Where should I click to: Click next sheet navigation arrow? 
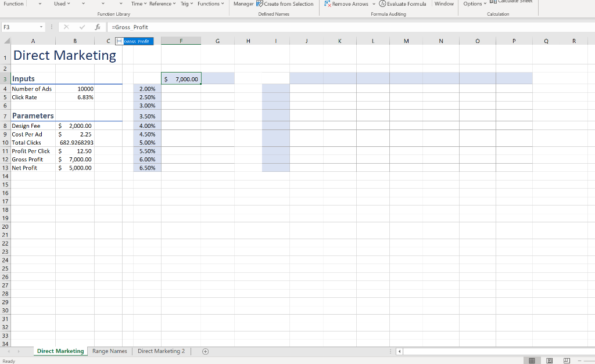pyautogui.click(x=18, y=351)
